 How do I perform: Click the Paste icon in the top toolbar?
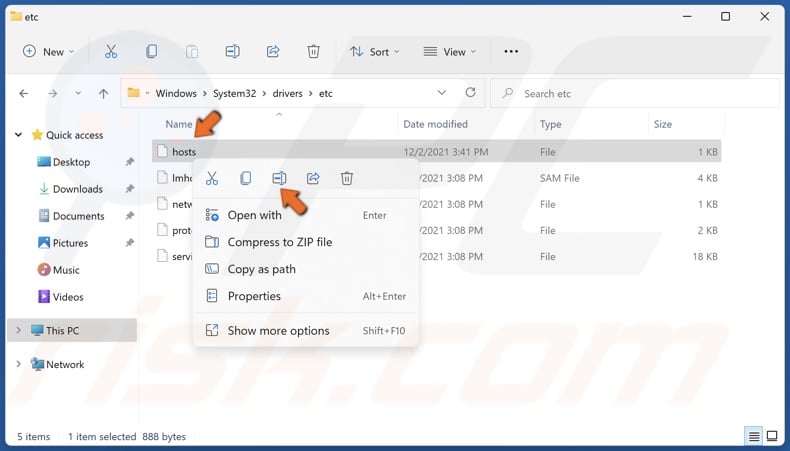click(192, 51)
